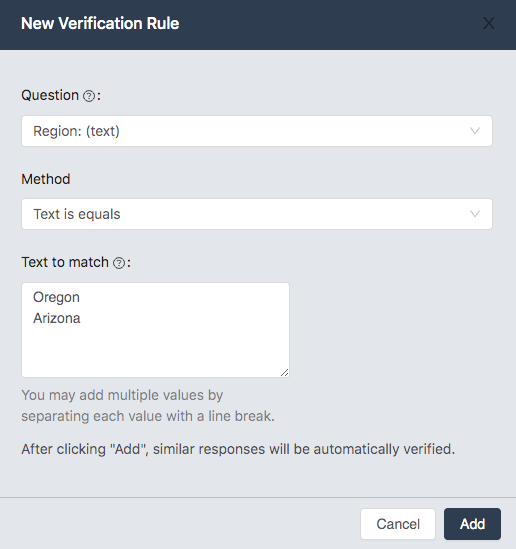Close the New Verification Rule dialog
516x549 pixels.
(x=489, y=23)
